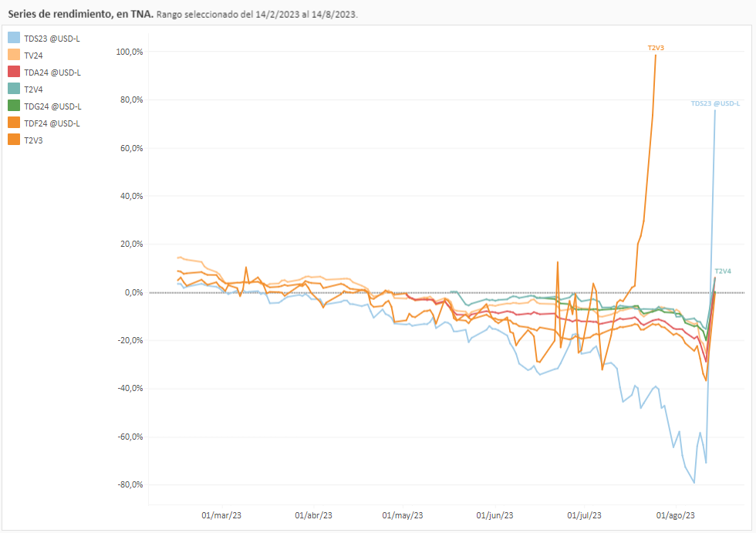Toggle TDA24 @USD-L series via legend text
Screen dimensions: 756x533
click(x=52, y=73)
